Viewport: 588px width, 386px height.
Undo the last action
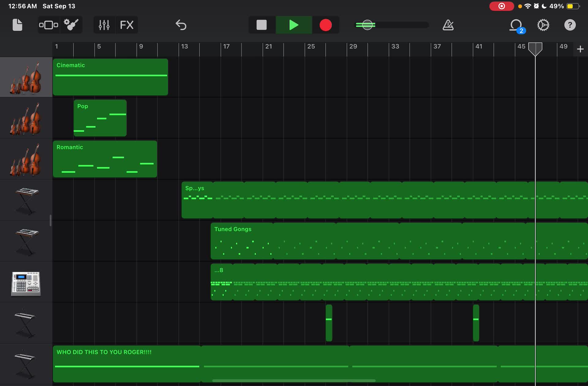181,25
